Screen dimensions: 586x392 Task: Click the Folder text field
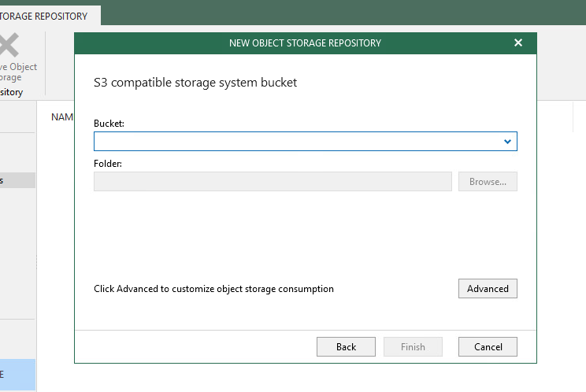click(272, 181)
